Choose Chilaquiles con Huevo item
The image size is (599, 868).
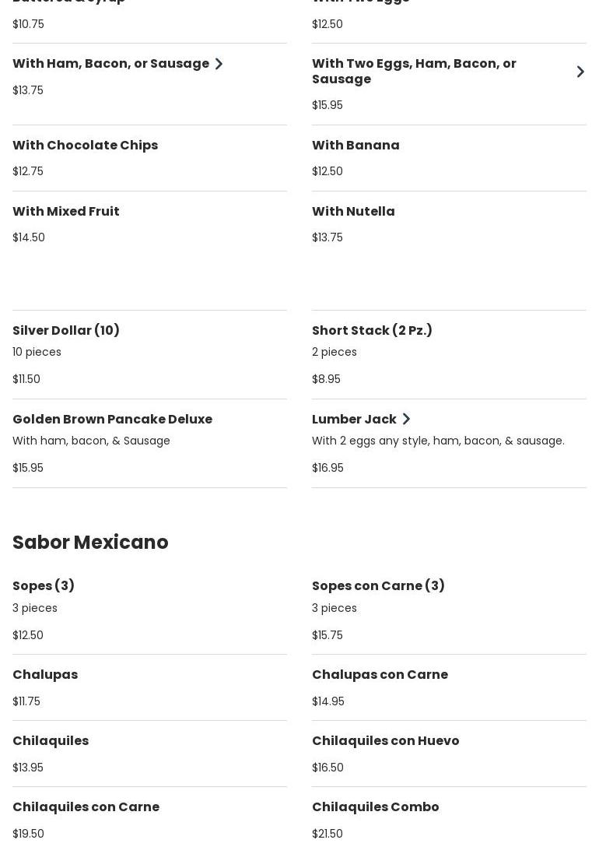pyautogui.click(x=385, y=741)
